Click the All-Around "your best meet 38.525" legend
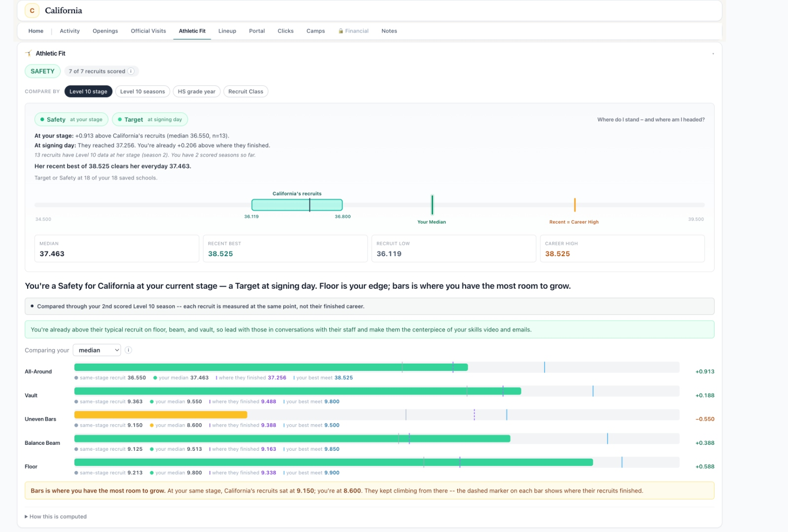788x532 pixels. tap(323, 378)
